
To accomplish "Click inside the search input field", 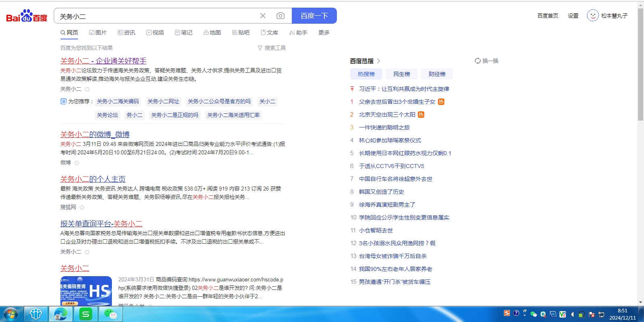I will point(157,16).
